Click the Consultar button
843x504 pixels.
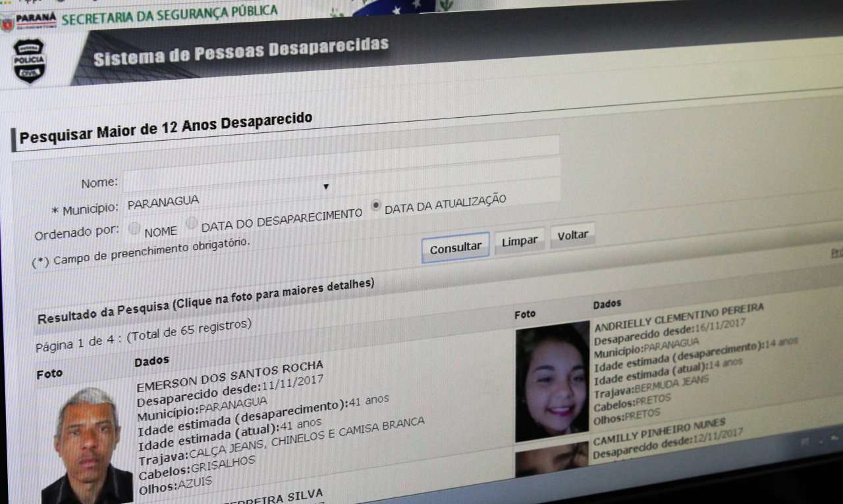tap(455, 247)
